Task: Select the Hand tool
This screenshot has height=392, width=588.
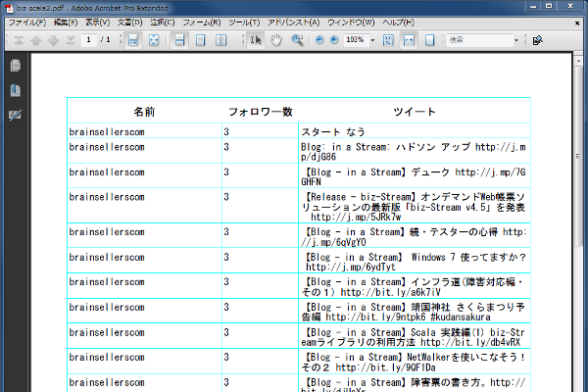Action: 276,40
